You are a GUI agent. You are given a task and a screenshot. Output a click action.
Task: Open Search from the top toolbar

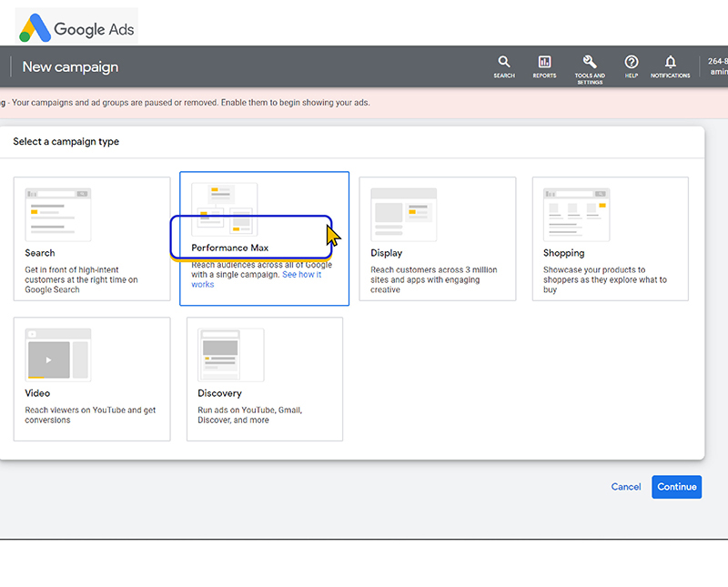504,66
